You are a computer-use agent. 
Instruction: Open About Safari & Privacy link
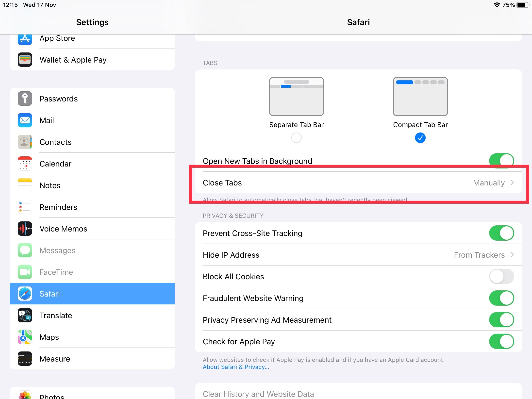(236, 367)
